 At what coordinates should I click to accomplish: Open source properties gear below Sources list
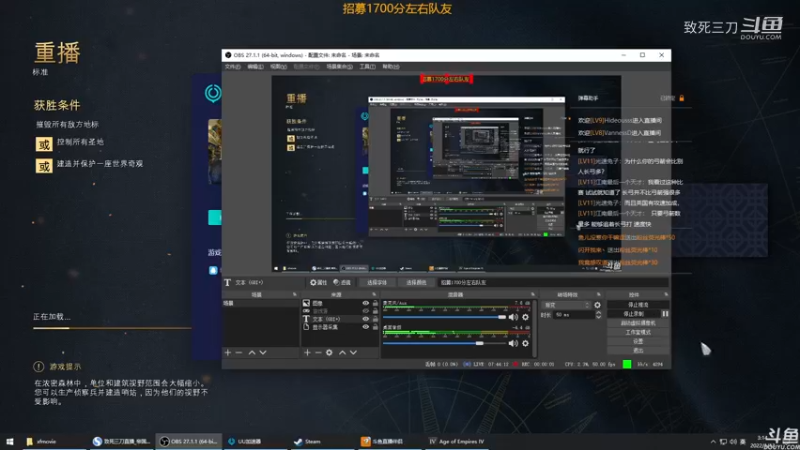(x=329, y=353)
